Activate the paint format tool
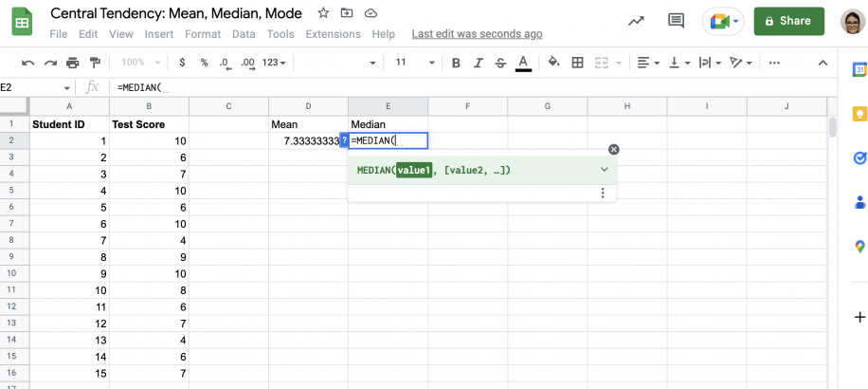This screenshot has height=389, width=868. [95, 63]
